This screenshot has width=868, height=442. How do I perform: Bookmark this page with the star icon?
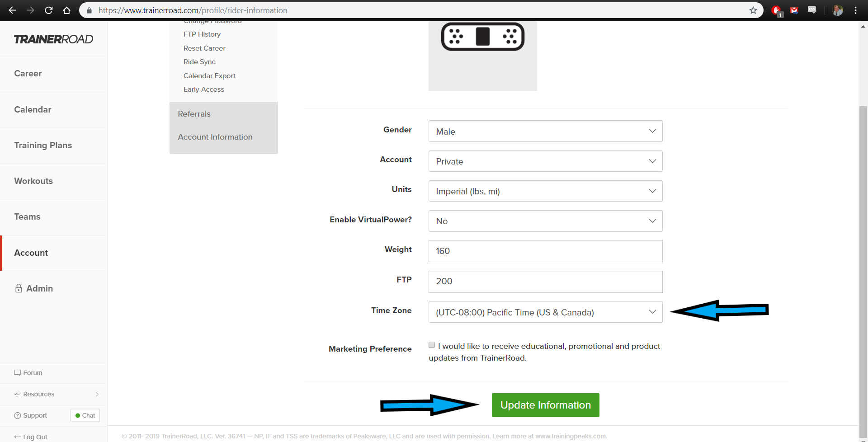753,10
